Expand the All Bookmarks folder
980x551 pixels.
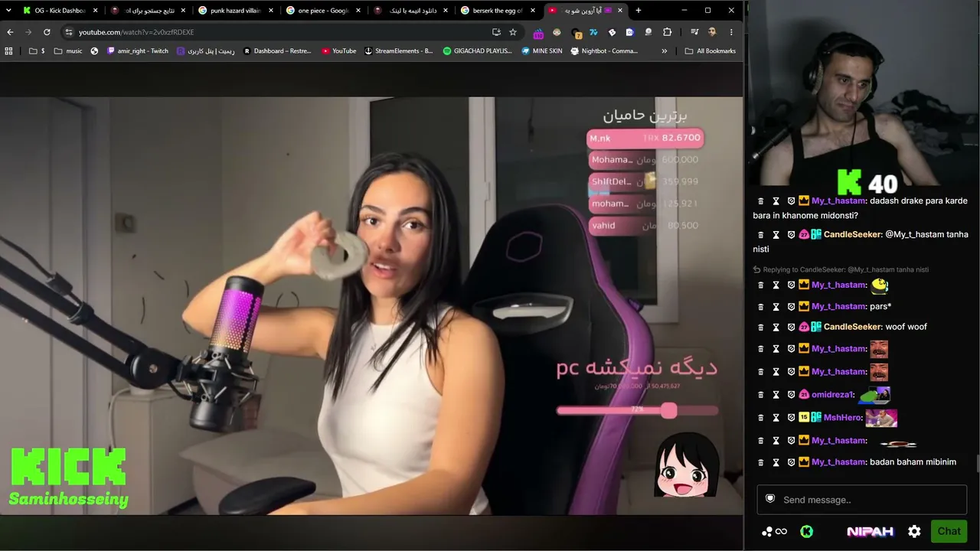[x=710, y=51]
